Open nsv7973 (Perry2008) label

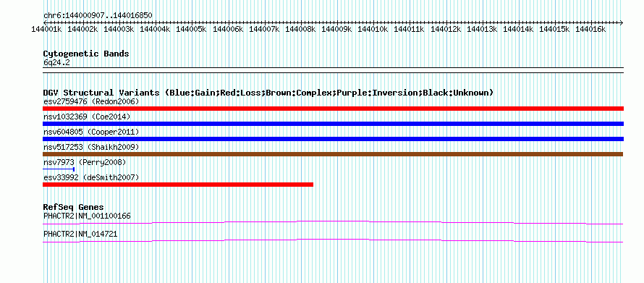[x=85, y=162]
